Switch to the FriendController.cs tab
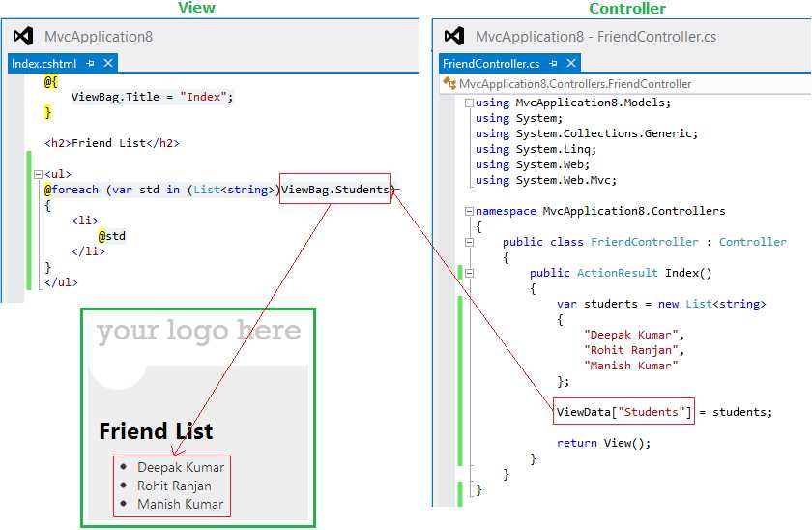 491,63
